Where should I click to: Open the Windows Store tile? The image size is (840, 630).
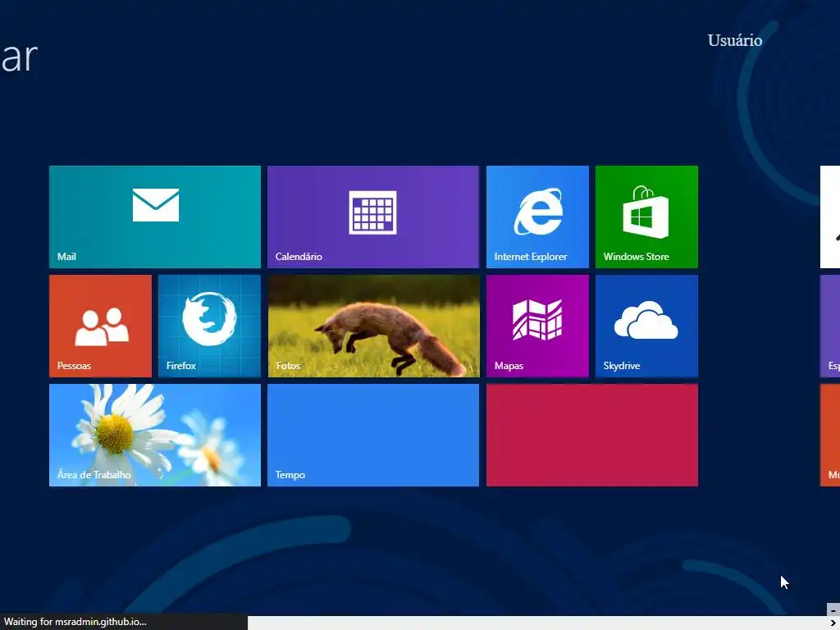(646, 217)
